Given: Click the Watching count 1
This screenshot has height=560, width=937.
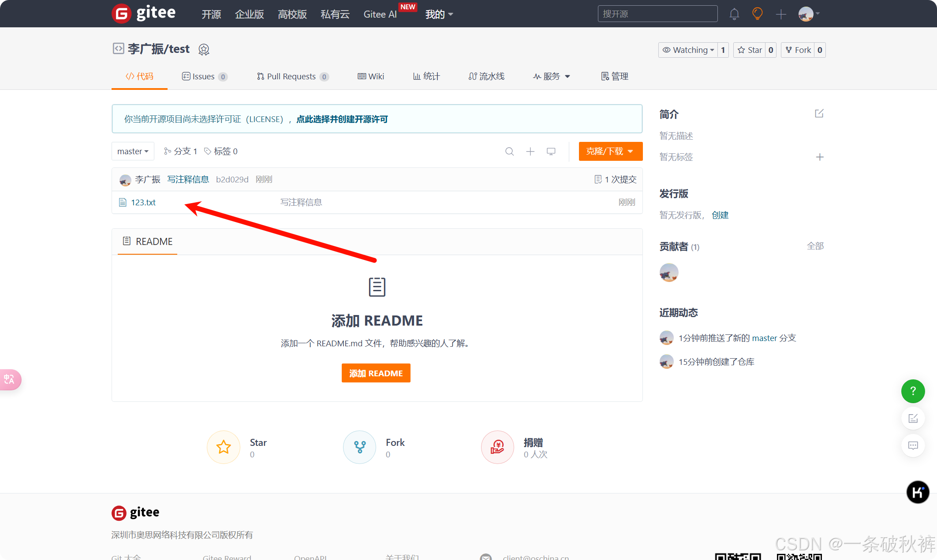Looking at the screenshot, I should 723,50.
